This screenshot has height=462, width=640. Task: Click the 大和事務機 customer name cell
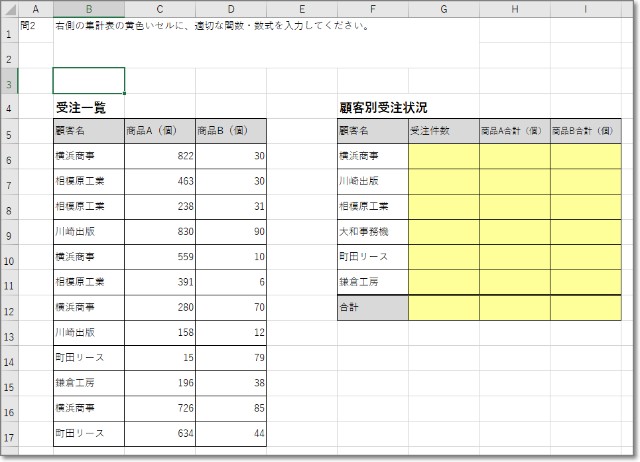point(372,232)
